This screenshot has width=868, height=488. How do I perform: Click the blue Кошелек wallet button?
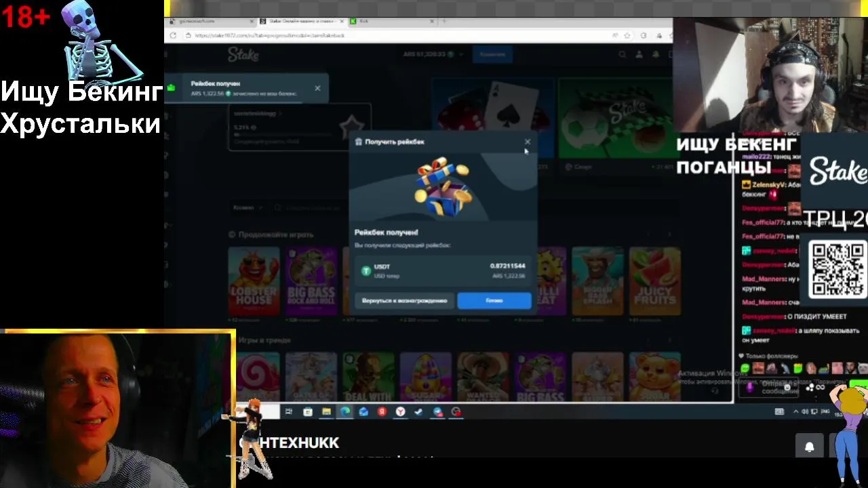coord(492,54)
